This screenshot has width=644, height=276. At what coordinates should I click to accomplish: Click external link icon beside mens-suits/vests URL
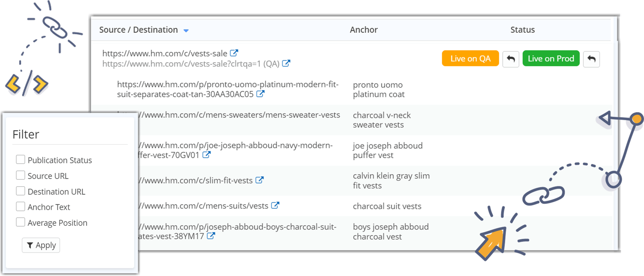click(275, 206)
